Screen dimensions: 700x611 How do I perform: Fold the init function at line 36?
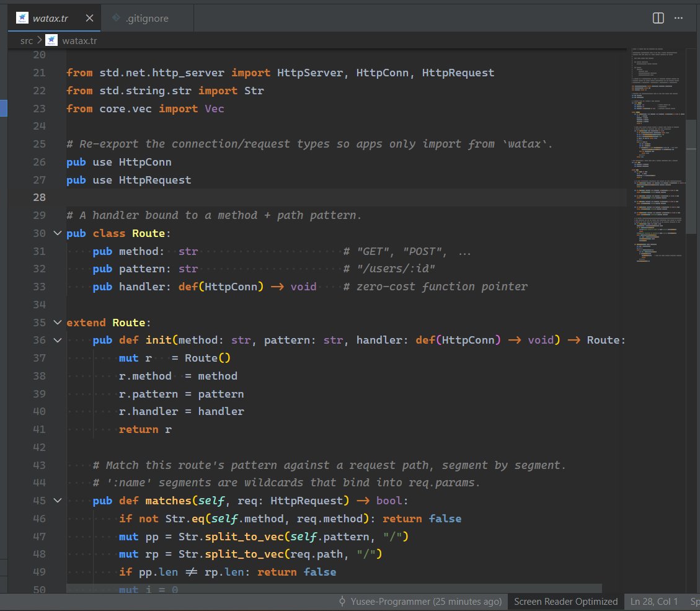click(x=58, y=341)
